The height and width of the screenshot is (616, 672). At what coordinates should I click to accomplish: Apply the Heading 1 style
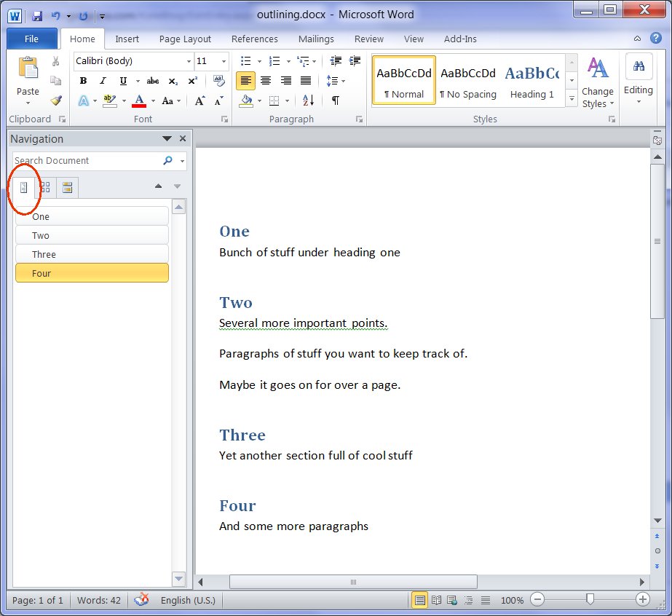[x=532, y=80]
